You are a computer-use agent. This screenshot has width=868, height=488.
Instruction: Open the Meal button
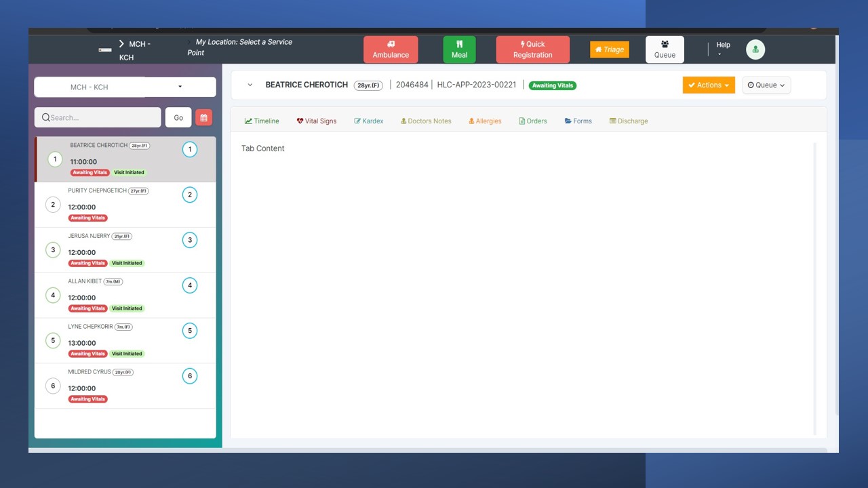[x=459, y=49]
